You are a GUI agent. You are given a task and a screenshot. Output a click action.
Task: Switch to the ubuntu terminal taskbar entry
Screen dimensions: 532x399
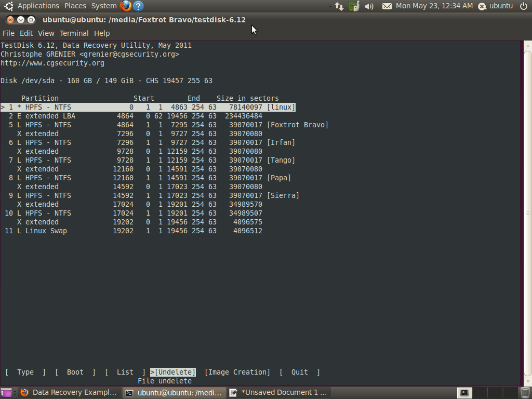pos(174,393)
